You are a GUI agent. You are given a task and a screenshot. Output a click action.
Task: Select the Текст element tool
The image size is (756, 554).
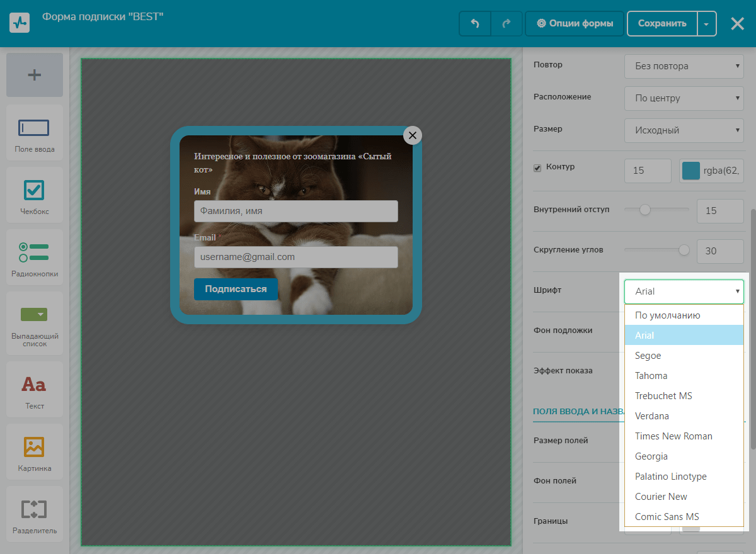tap(35, 389)
